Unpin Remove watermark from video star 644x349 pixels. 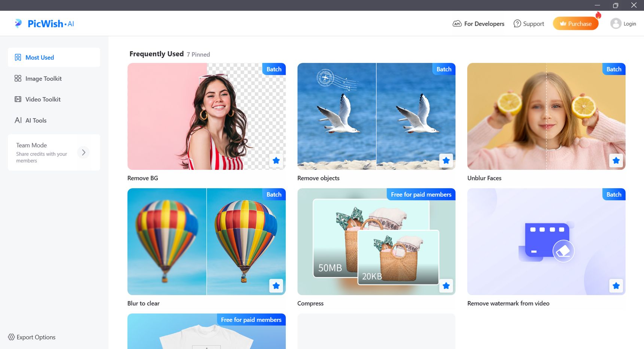(x=616, y=286)
